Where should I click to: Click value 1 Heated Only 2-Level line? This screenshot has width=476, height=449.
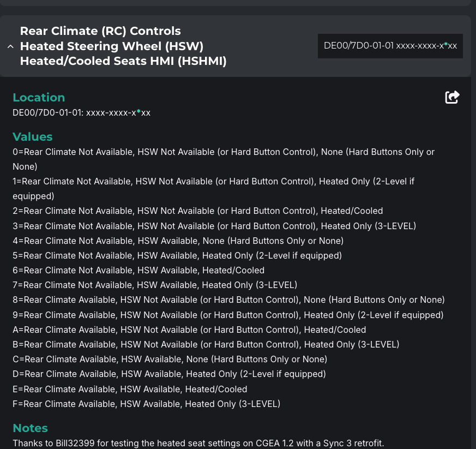[x=213, y=181]
